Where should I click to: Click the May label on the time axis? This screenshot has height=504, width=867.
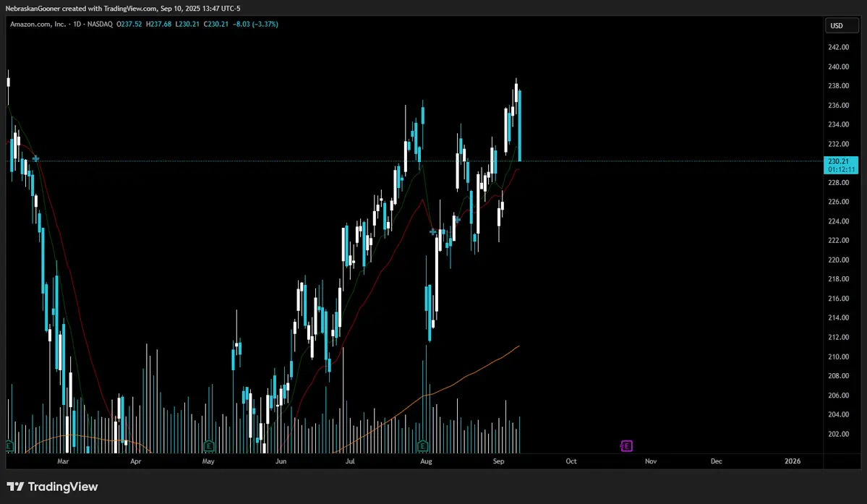pyautogui.click(x=208, y=461)
